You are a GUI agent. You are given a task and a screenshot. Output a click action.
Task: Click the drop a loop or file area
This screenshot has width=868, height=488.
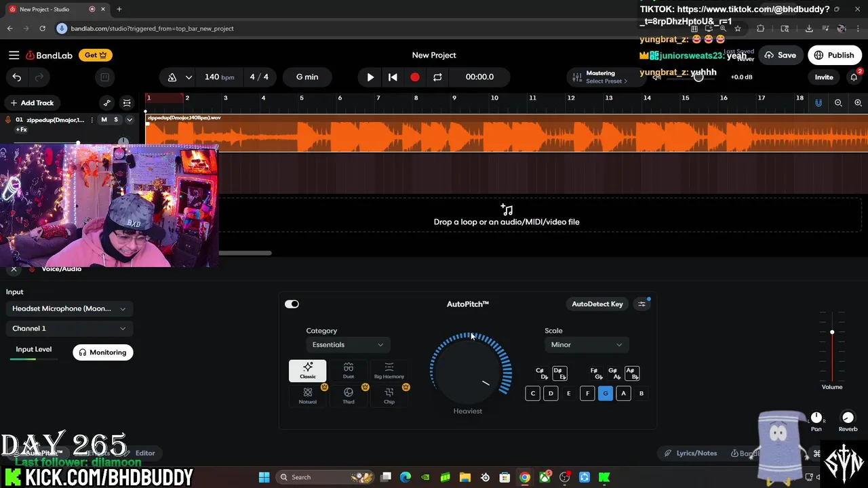(x=507, y=215)
